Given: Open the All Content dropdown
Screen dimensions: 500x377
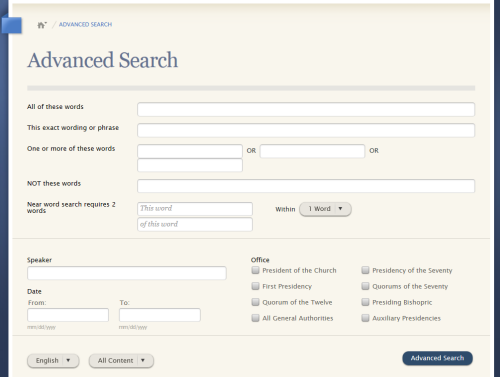Looking at the screenshot, I should (x=121, y=361).
